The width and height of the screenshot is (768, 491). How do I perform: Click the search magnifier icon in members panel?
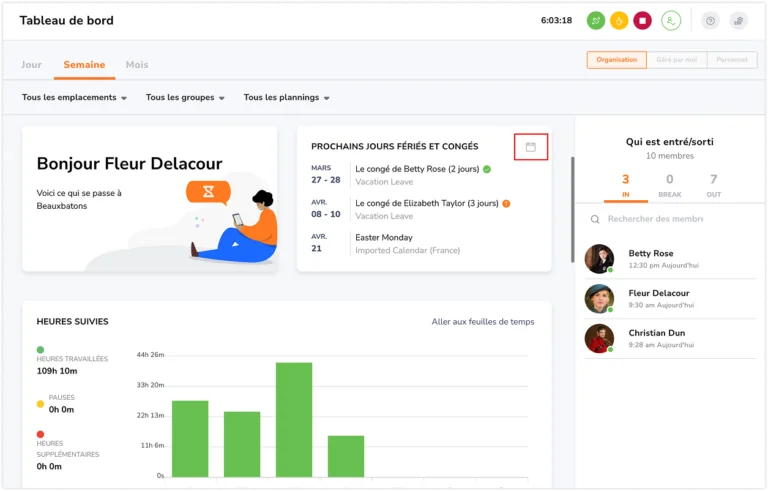point(595,219)
